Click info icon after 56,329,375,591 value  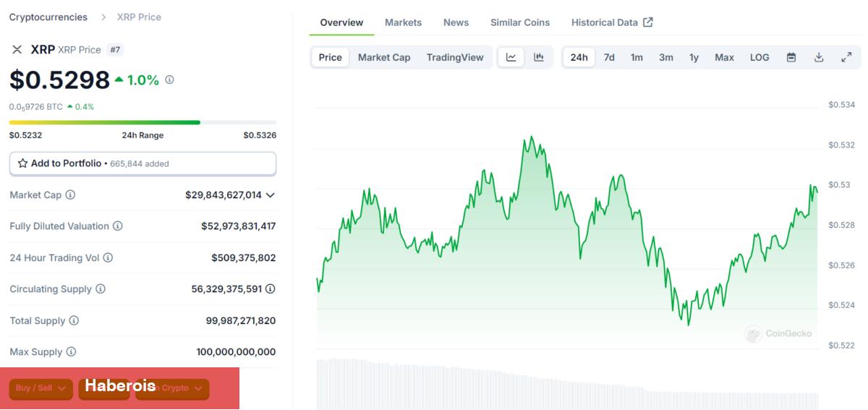(x=270, y=289)
